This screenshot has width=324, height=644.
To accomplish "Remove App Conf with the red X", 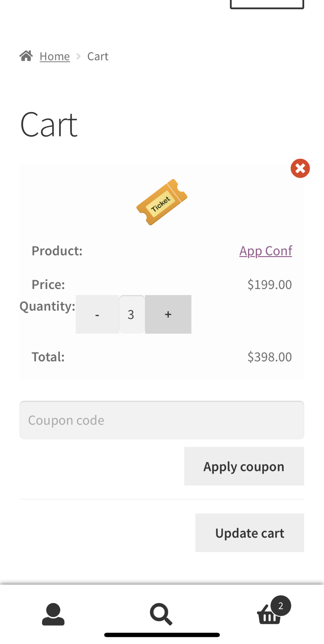I will [300, 168].
